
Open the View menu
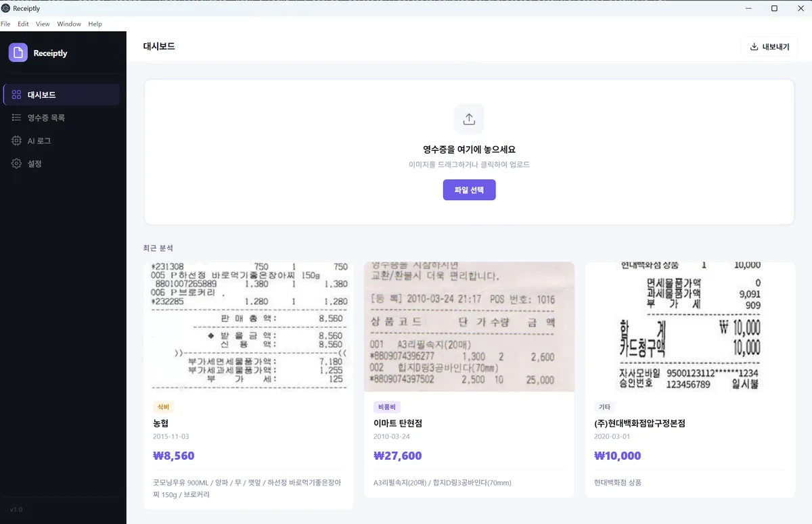[42, 23]
